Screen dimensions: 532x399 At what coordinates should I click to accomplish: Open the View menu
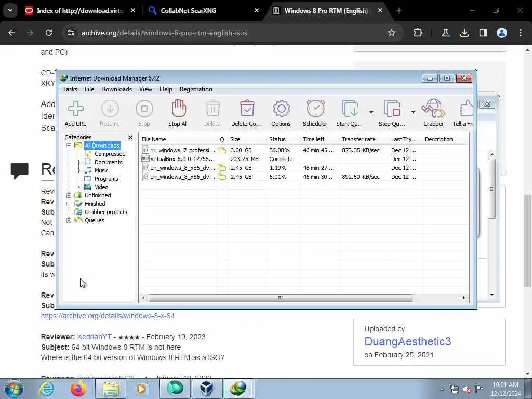pyautogui.click(x=145, y=89)
